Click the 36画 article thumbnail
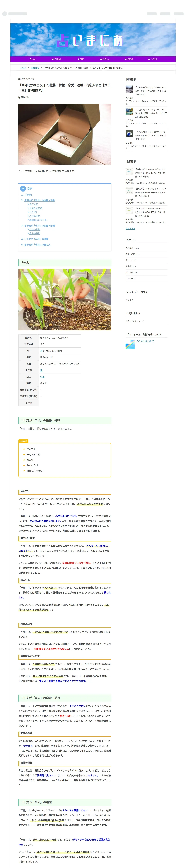The width and height of the screenshot is (186, 868). coord(129,171)
